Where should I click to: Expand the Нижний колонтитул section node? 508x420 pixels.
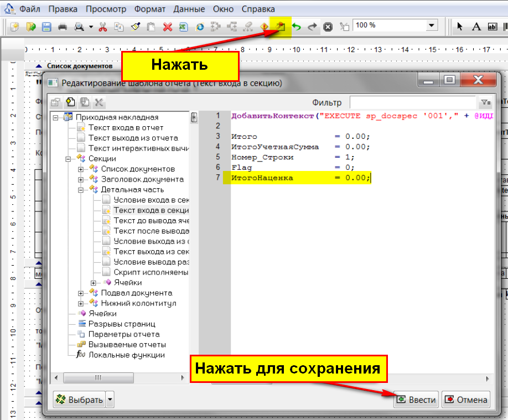point(81,304)
